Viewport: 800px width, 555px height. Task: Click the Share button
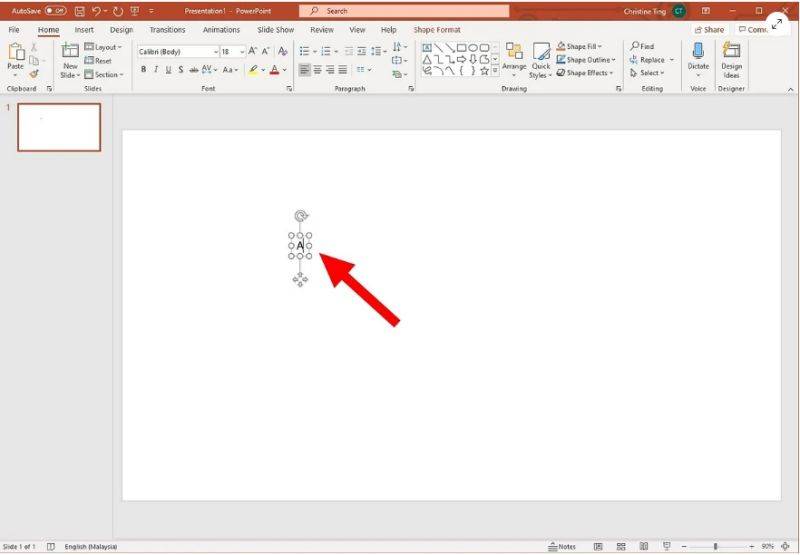pos(709,30)
